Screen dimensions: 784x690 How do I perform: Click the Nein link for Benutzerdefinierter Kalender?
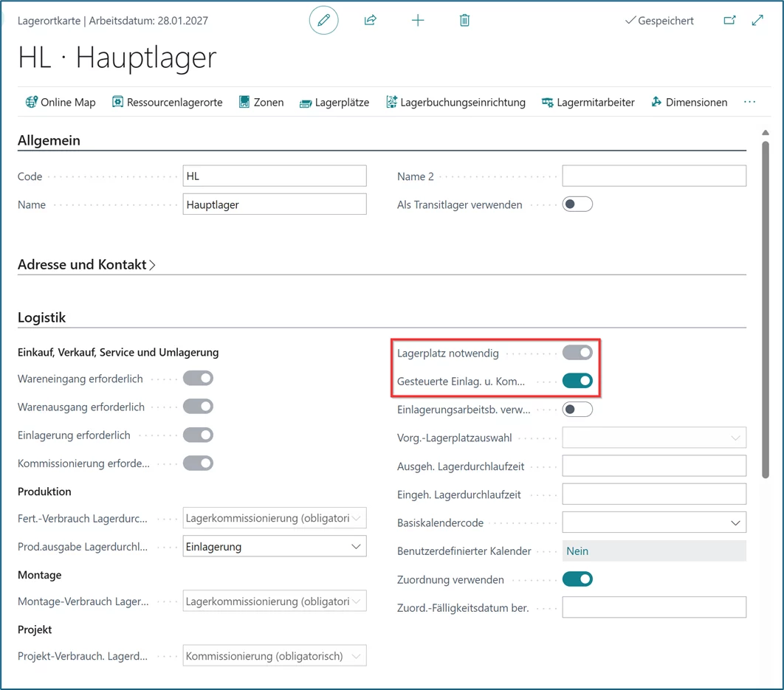coord(577,551)
